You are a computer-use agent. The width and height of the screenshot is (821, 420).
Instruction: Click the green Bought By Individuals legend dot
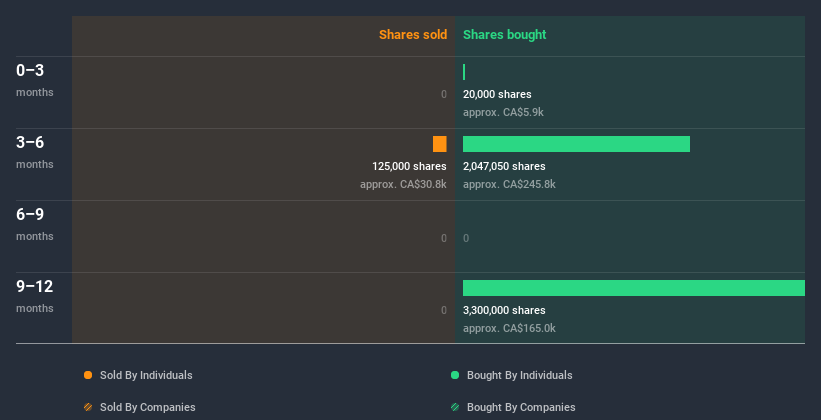[x=455, y=375]
